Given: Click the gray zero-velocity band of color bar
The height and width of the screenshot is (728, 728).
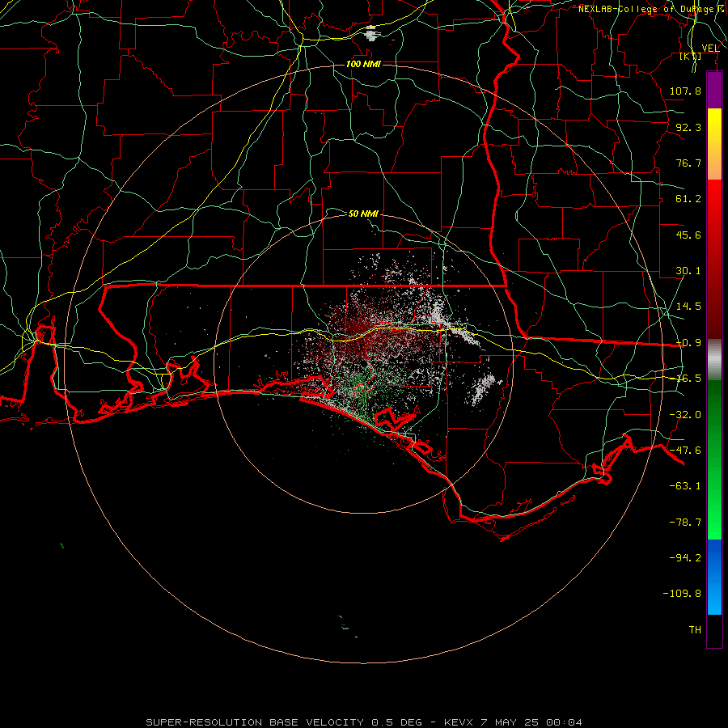Looking at the screenshot, I should click(x=714, y=360).
